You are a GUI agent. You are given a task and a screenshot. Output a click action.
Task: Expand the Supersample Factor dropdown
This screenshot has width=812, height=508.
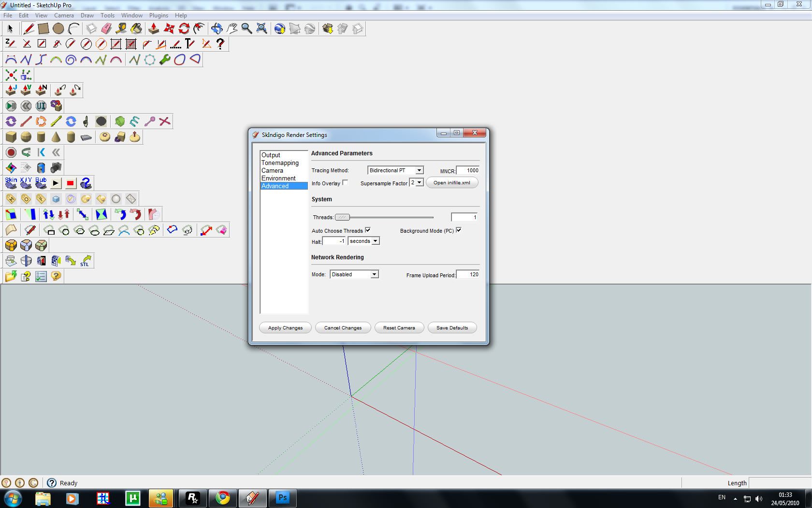coord(419,182)
